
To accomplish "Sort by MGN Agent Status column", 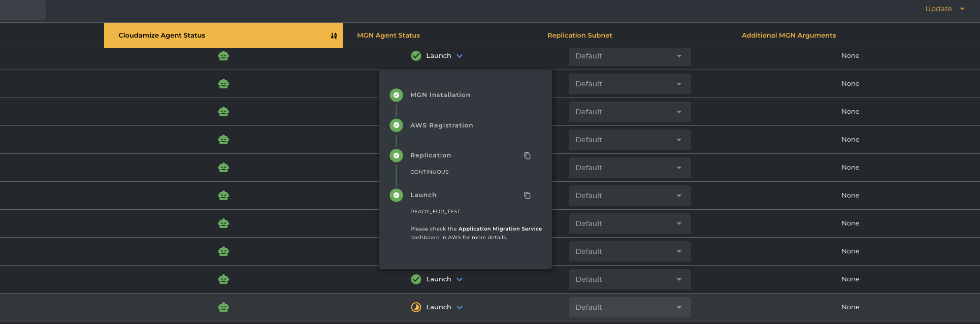I will (388, 36).
